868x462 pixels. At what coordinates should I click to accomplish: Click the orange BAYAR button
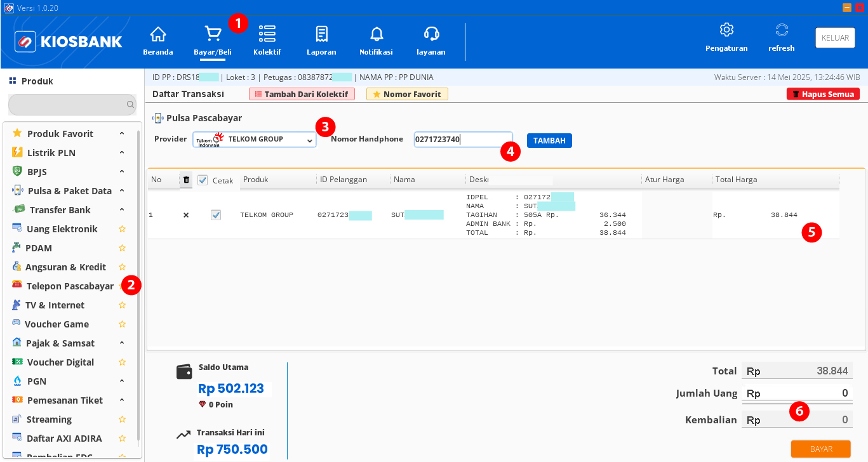[x=820, y=449]
